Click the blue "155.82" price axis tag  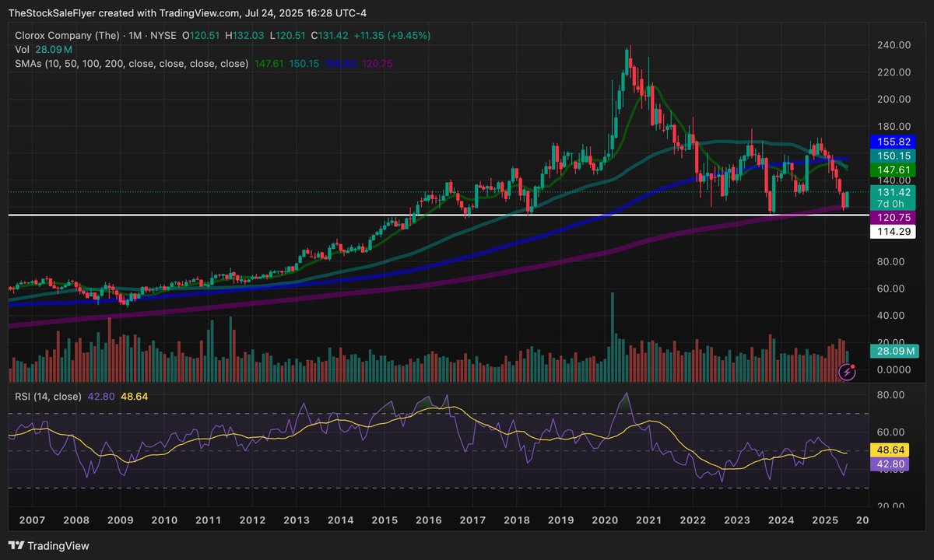(894, 143)
